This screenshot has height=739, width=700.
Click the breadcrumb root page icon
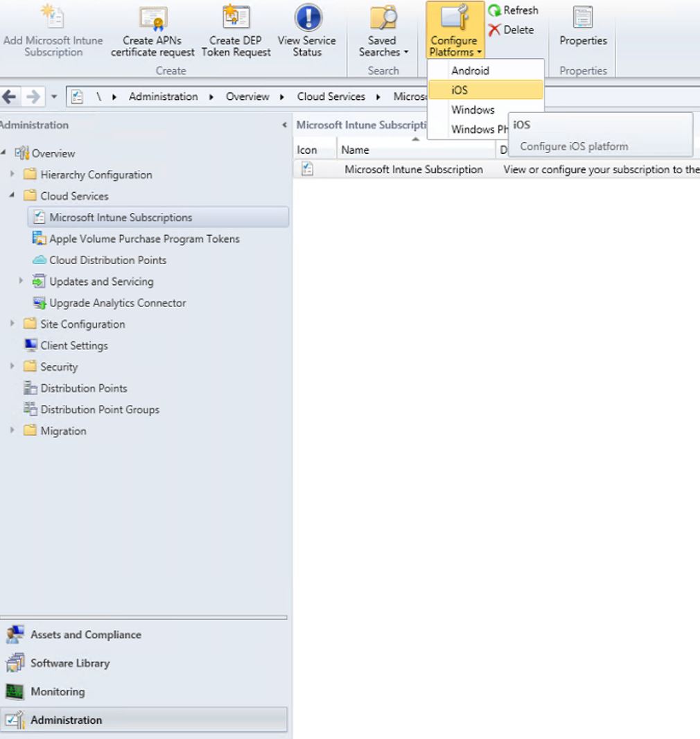(x=77, y=96)
